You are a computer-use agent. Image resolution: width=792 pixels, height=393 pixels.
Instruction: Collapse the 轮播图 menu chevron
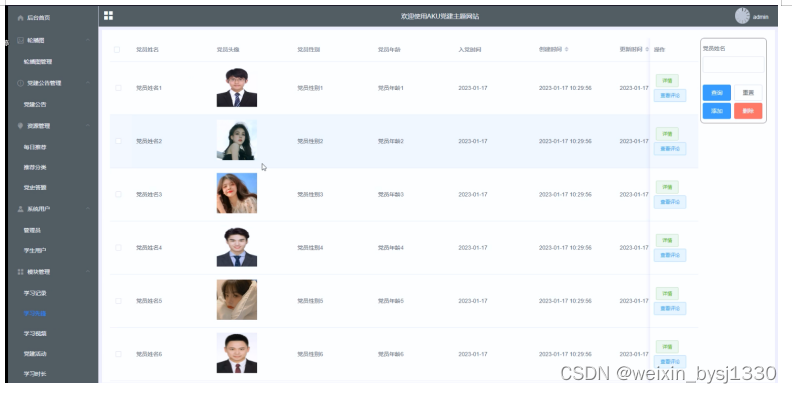[x=88, y=40]
